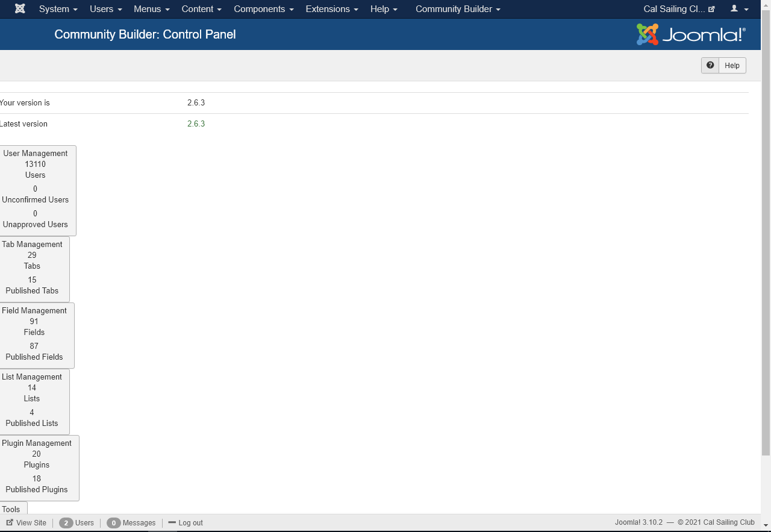Click the green latest version 2.6.3 value

[x=196, y=124]
